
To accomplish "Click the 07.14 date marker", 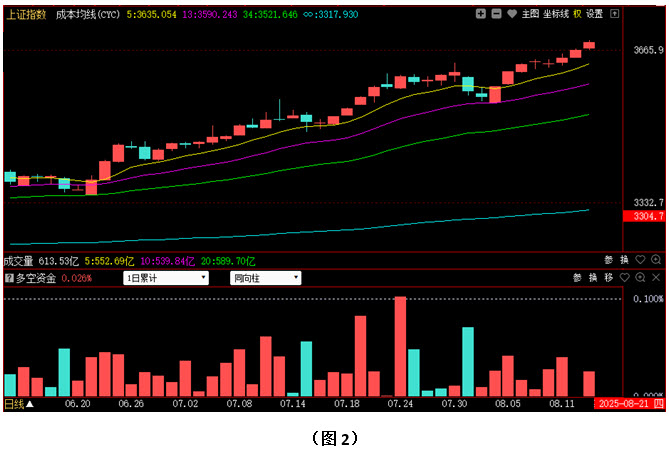I will pyautogui.click(x=293, y=403).
